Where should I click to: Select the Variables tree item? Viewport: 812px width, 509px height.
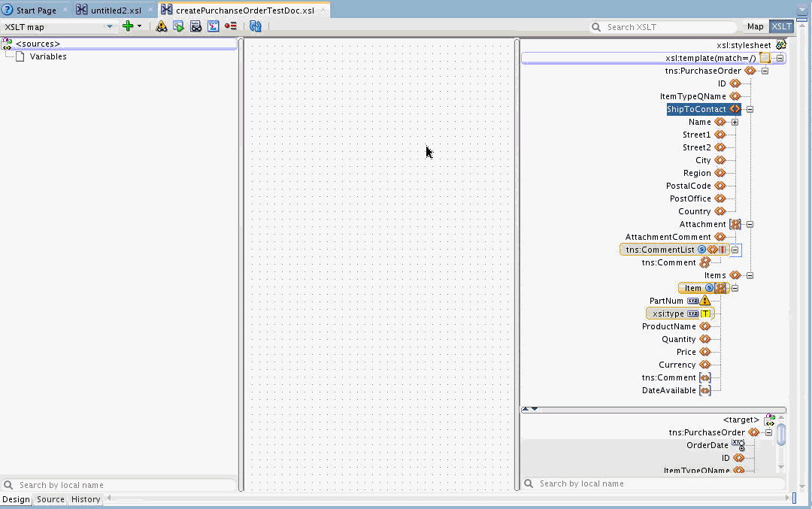(47, 56)
